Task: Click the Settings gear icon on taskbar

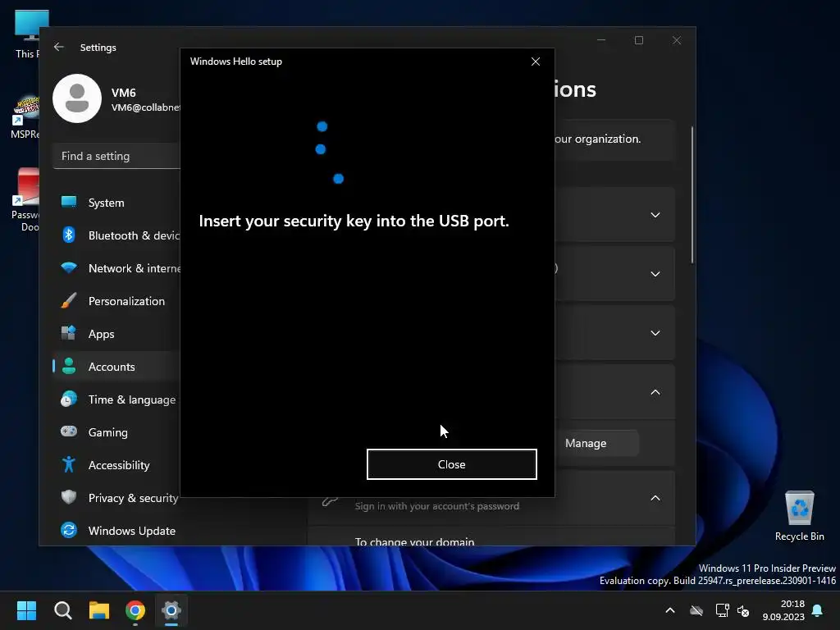Action: point(171,610)
